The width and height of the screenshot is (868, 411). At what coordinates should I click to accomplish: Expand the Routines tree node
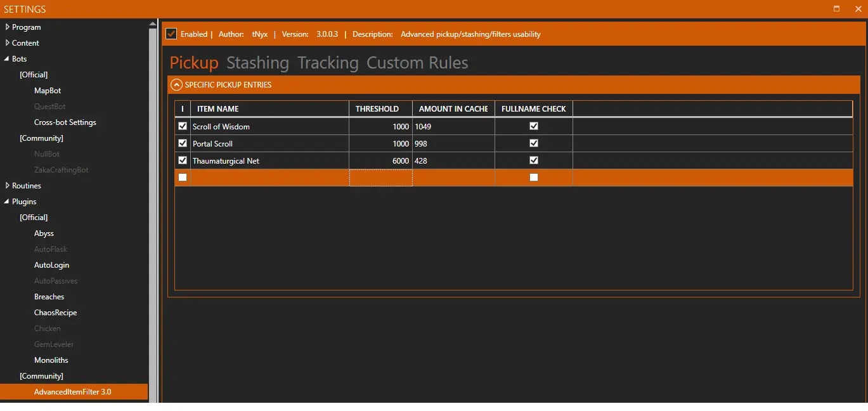pyautogui.click(x=7, y=186)
